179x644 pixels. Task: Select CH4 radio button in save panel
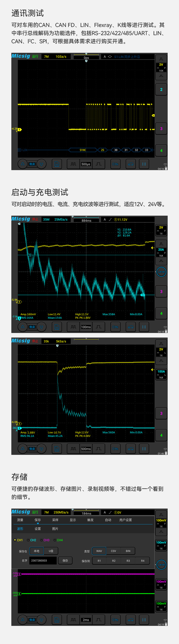[x=55, y=540]
